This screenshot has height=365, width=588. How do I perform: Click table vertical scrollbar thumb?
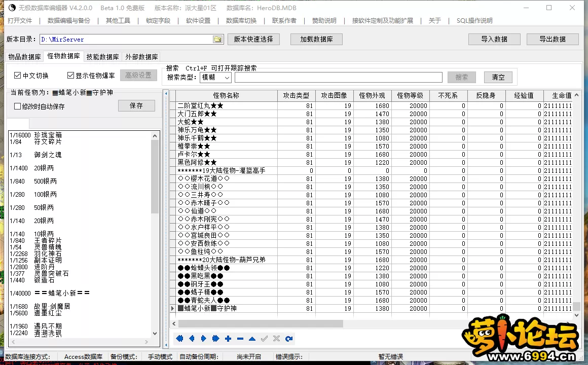pyautogui.click(x=576, y=307)
